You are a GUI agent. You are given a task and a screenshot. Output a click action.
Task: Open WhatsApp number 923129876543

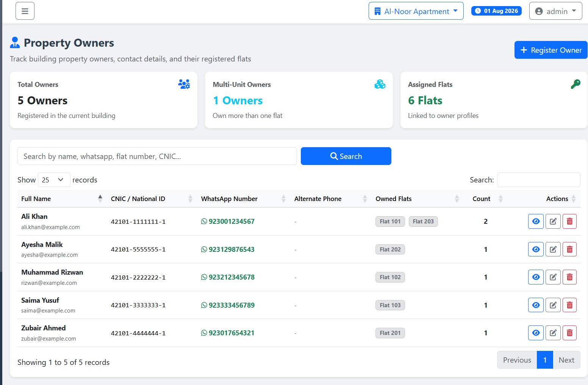[x=228, y=250]
